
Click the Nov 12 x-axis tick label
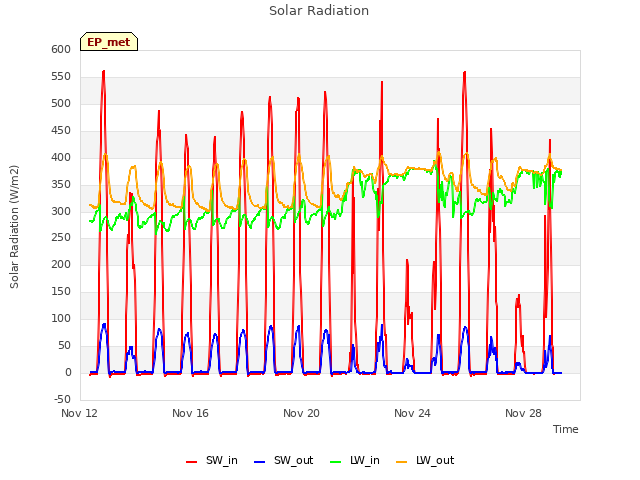(79, 413)
